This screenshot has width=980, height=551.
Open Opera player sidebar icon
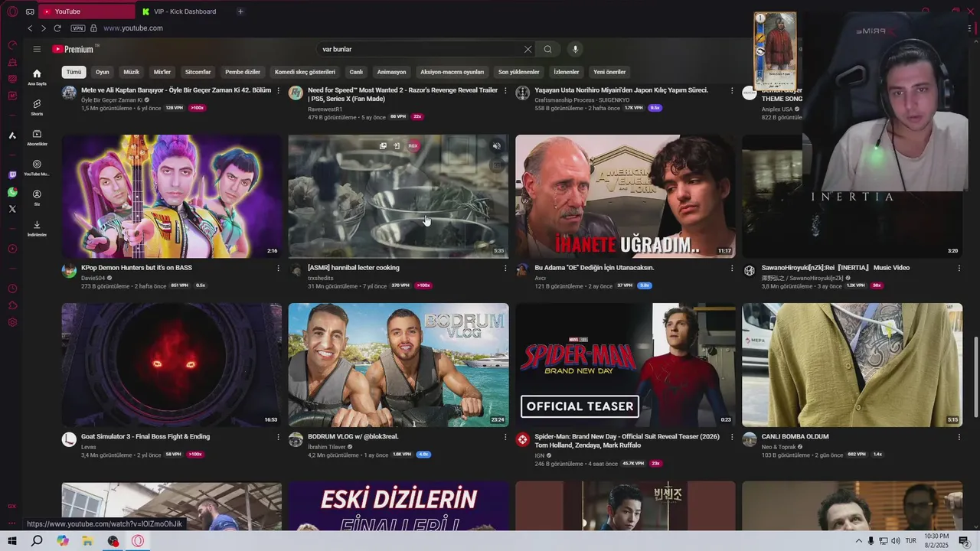click(x=12, y=249)
